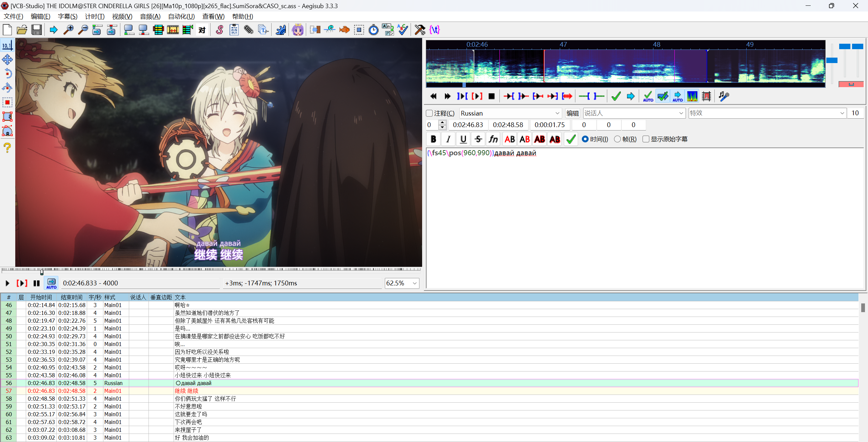Open the Resample Resolution icon
The height and width of the screenshot is (442, 868).
pos(359,30)
